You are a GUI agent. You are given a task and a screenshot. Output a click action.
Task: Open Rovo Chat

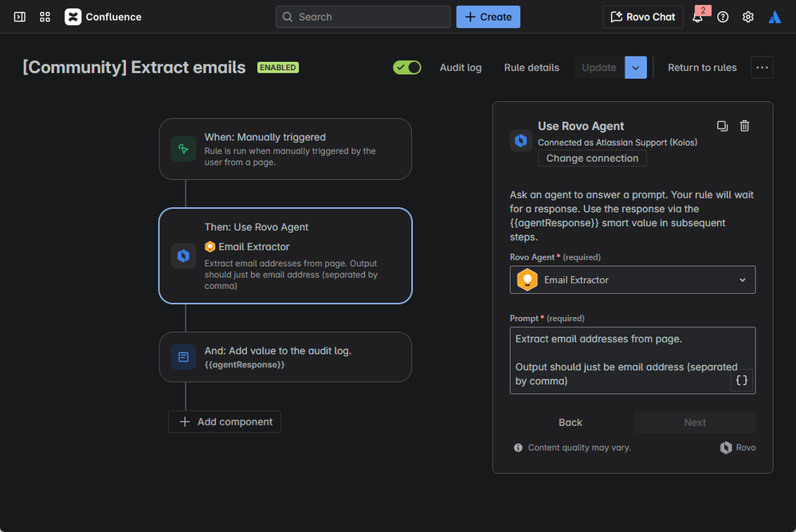click(643, 17)
